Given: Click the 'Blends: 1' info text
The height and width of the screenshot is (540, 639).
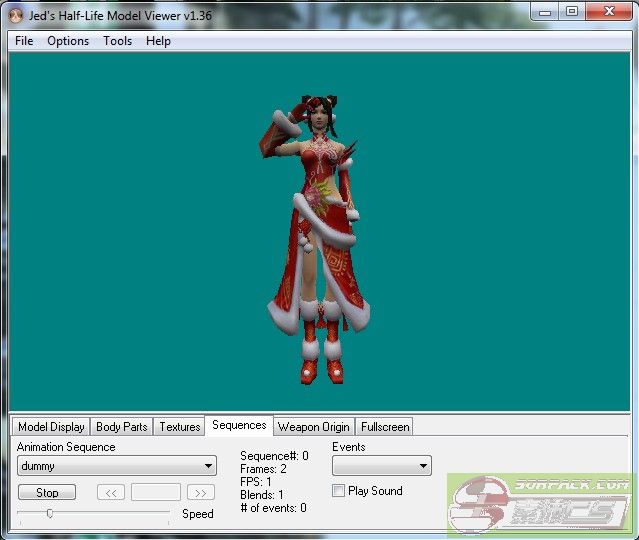Looking at the screenshot, I should tap(262, 495).
